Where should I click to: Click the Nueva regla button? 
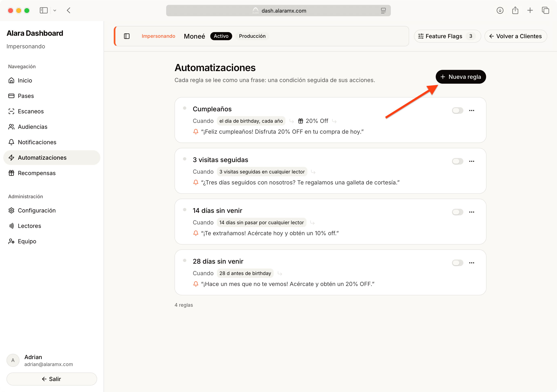coord(461,77)
